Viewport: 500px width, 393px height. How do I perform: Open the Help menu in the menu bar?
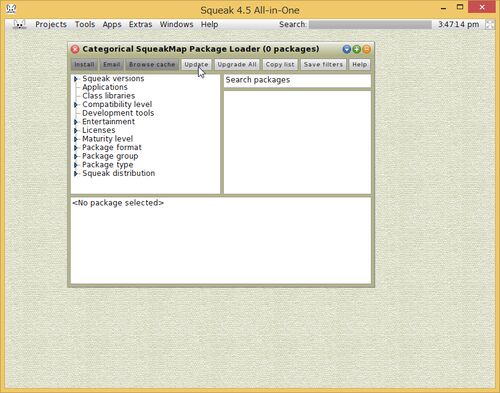click(x=209, y=24)
